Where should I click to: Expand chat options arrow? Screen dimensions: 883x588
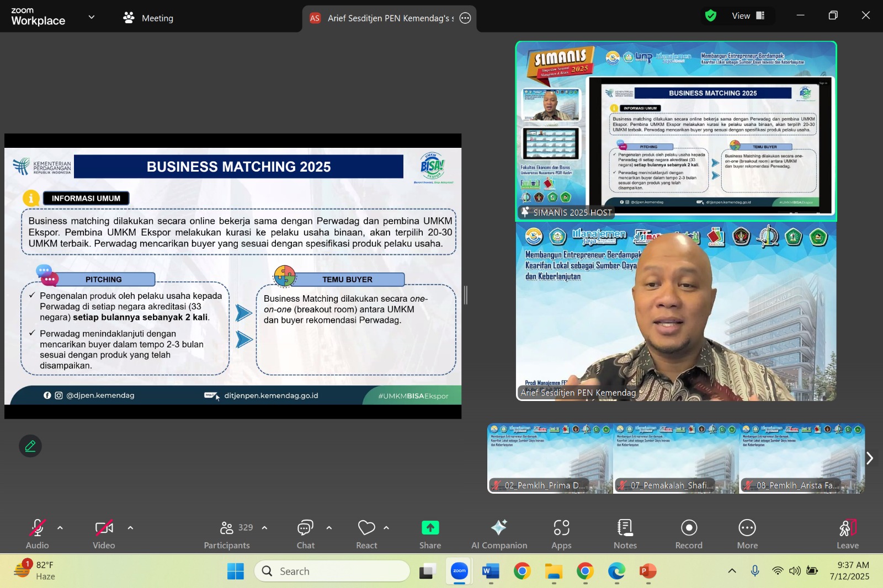329,528
